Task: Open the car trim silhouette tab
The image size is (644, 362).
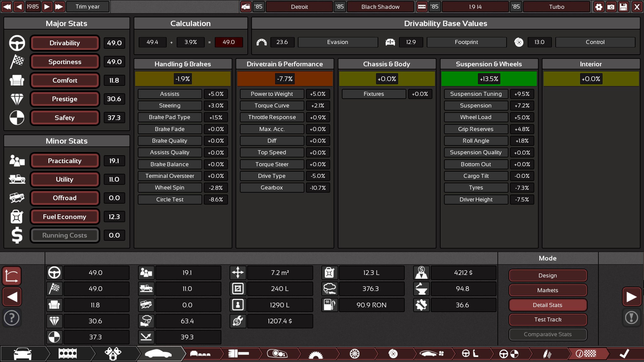Action: tap(158, 354)
